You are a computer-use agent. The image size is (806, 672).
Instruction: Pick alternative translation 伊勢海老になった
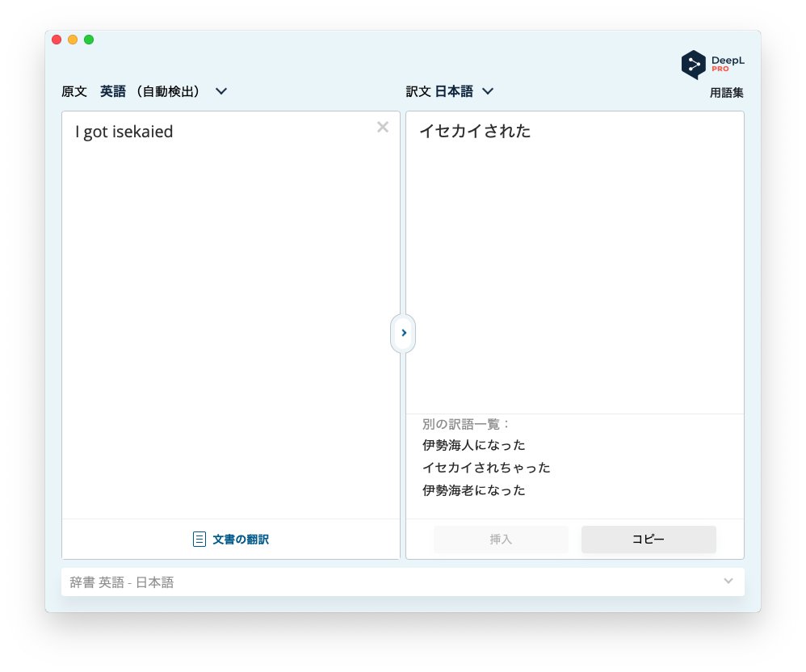tap(474, 490)
